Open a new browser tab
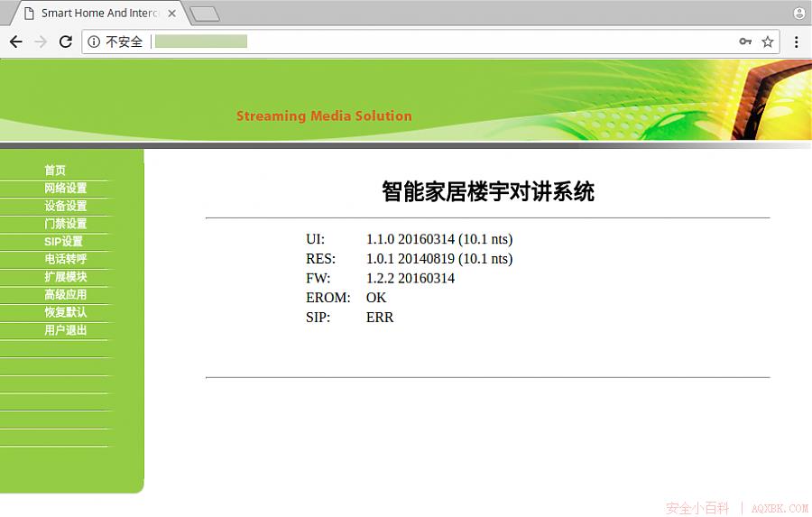The height and width of the screenshot is (517, 812). click(205, 14)
